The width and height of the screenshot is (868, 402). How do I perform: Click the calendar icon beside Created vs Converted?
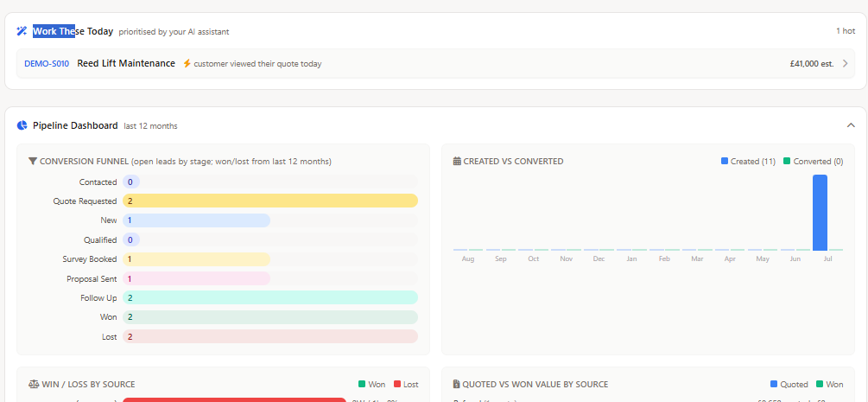(x=457, y=162)
